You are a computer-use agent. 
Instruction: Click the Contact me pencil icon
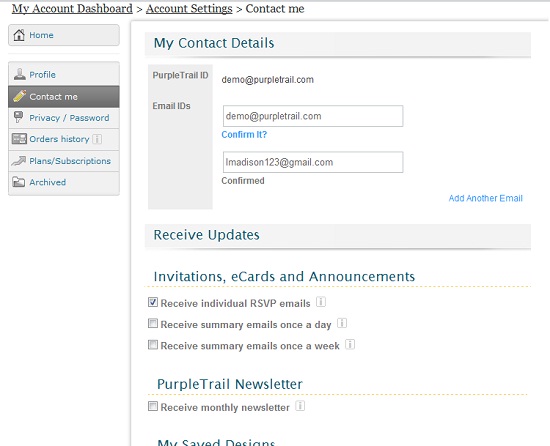tap(19, 96)
